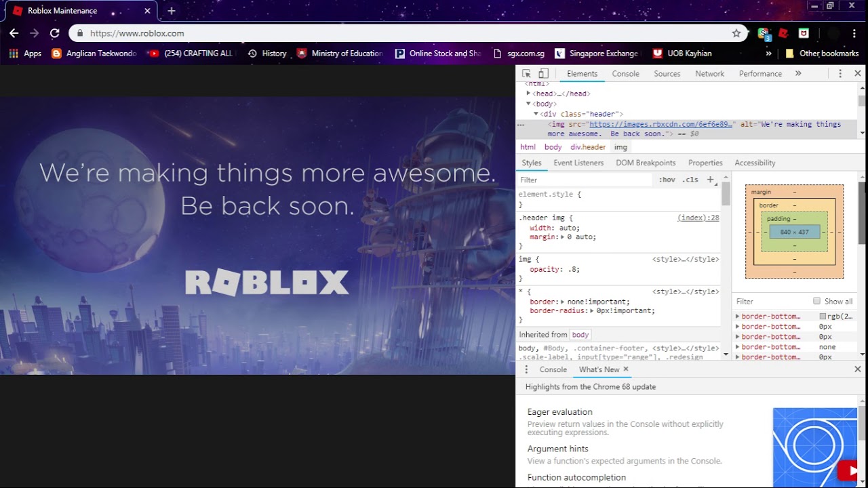Image resolution: width=868 pixels, height=488 pixels.
Task: Enable the Show all computed properties checkbox
Action: pos(816,301)
